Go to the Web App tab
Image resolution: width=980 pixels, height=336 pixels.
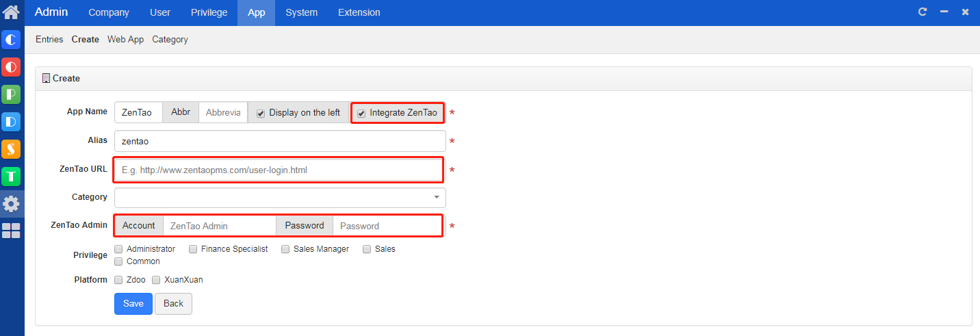coord(125,40)
